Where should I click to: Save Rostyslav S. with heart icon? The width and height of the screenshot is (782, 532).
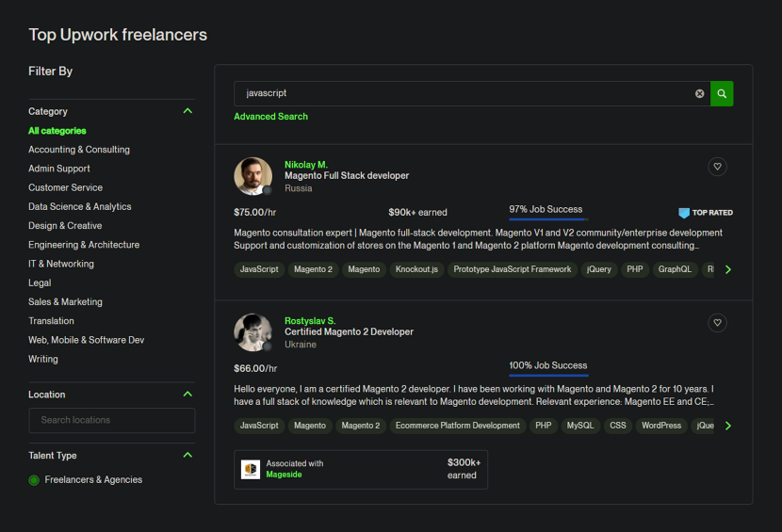pos(717,323)
